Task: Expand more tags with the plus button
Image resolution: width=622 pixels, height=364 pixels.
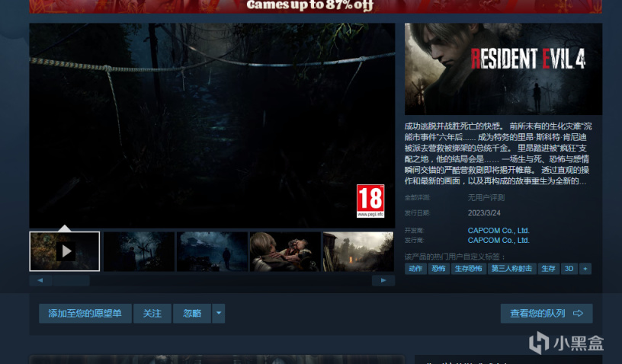Action: (585, 269)
